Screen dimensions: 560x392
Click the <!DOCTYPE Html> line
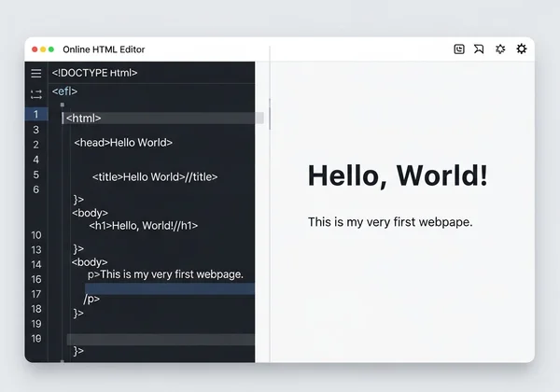pos(94,73)
